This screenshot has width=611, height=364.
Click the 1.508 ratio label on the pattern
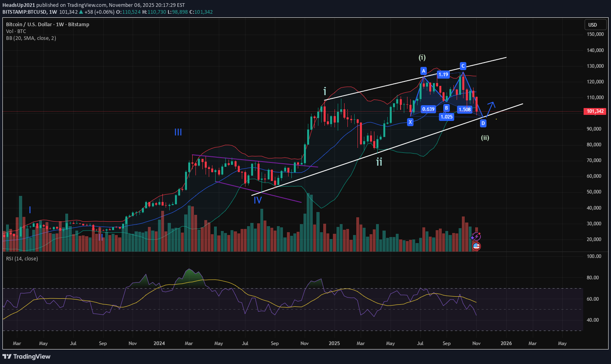(465, 109)
